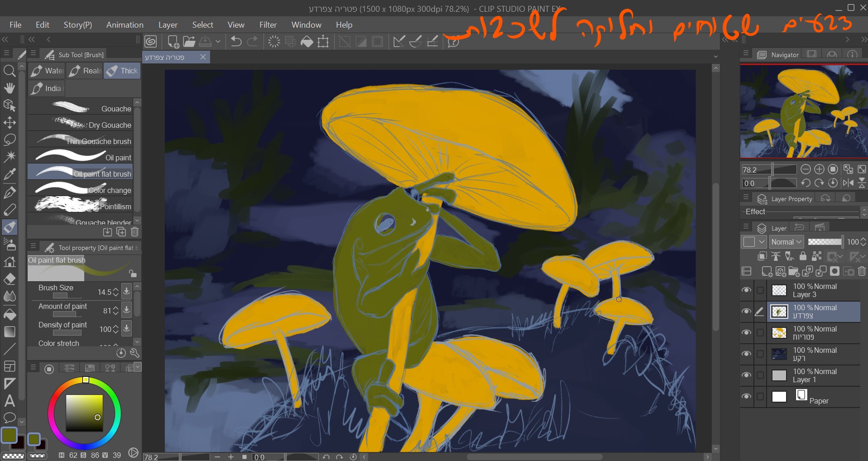The image size is (868, 461).
Task: Open the Layer menu
Action: coord(168,25)
